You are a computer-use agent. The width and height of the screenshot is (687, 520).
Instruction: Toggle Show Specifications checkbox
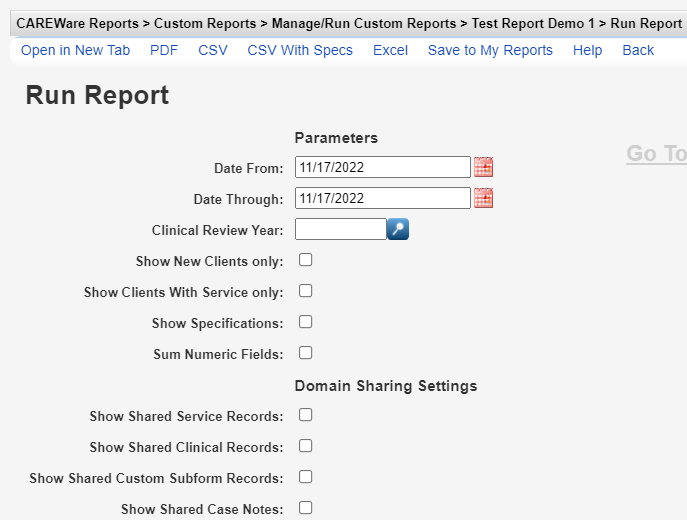click(x=306, y=322)
